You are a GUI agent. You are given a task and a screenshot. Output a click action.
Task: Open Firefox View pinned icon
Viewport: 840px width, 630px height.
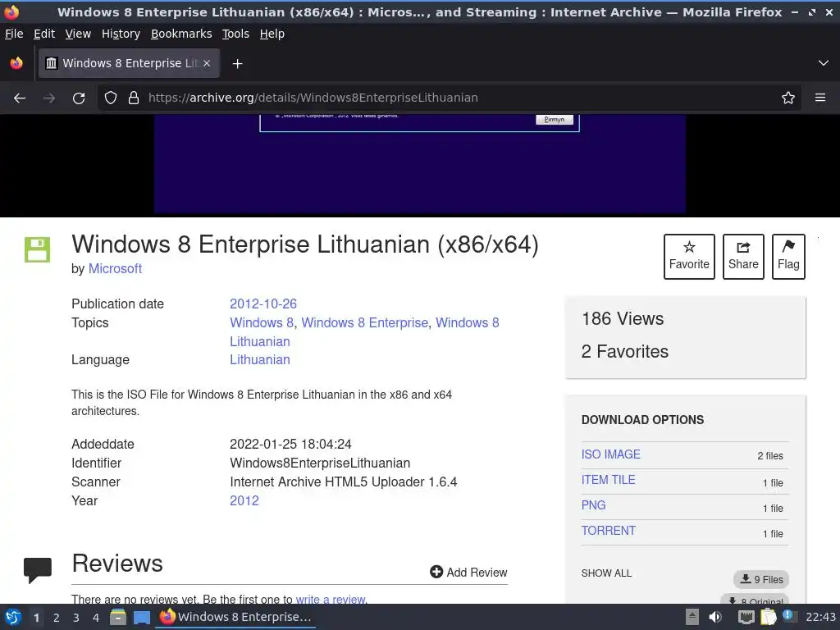tap(16, 63)
